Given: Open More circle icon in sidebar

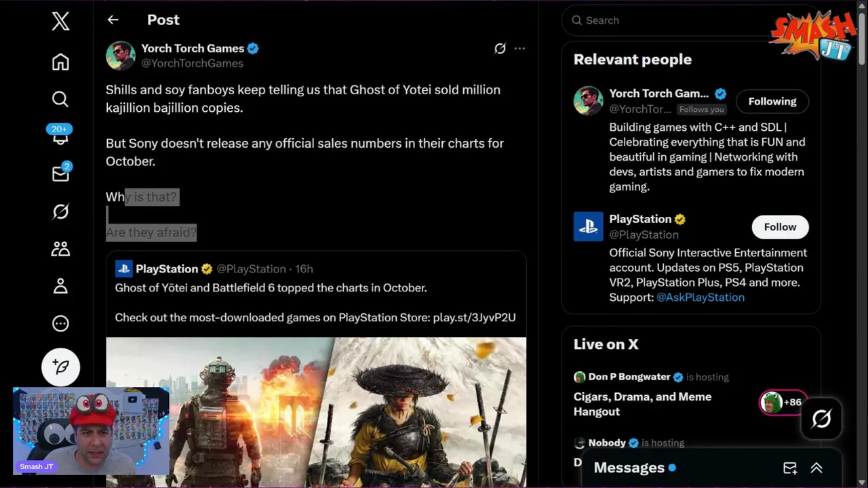Looking at the screenshot, I should tap(60, 323).
